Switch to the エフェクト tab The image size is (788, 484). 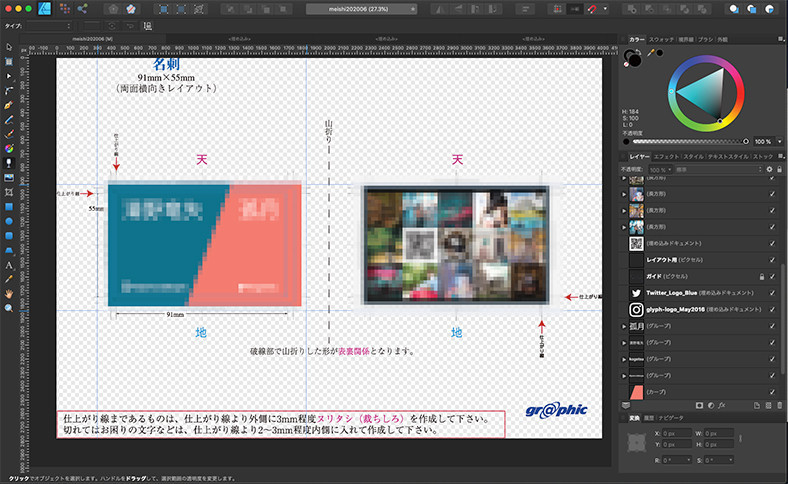click(667, 157)
